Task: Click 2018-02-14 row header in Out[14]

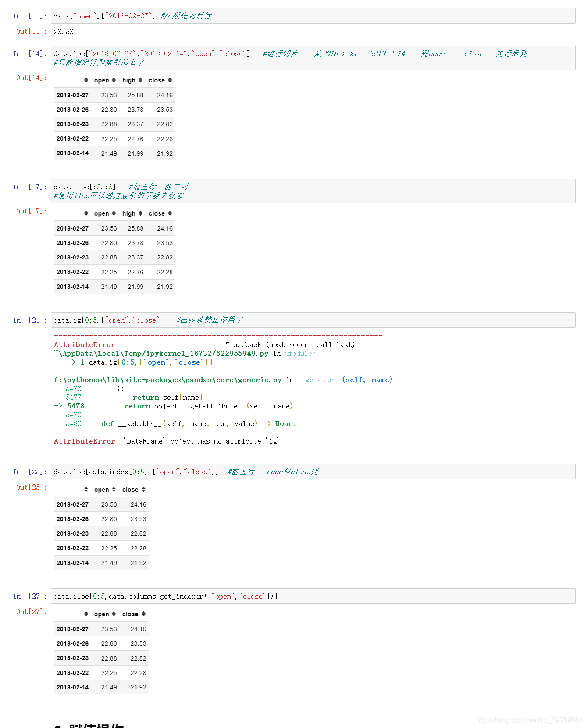Action: [72, 153]
